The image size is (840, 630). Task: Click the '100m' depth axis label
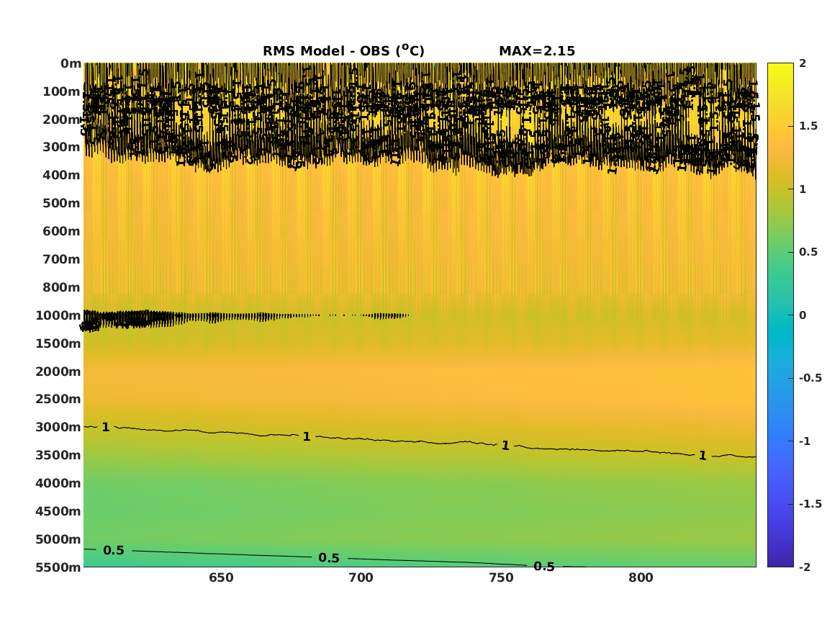pyautogui.click(x=62, y=91)
